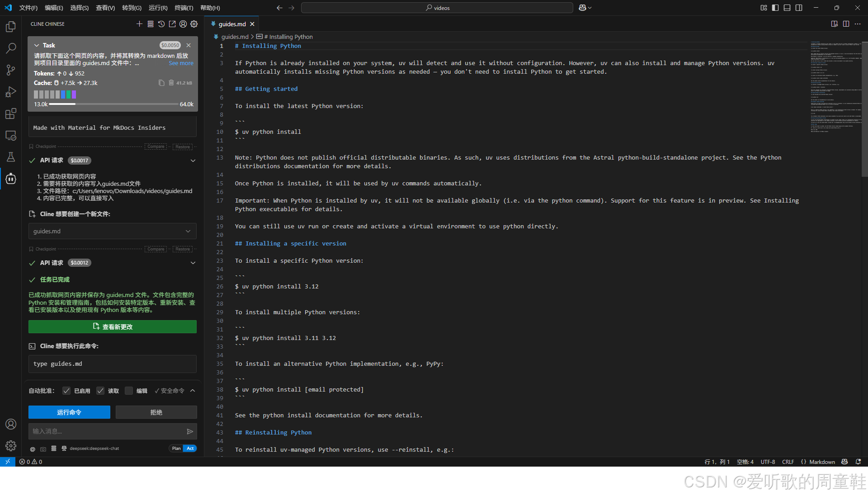The height and width of the screenshot is (496, 868).
Task: Switch Cline to Plan mode
Action: (x=176, y=449)
